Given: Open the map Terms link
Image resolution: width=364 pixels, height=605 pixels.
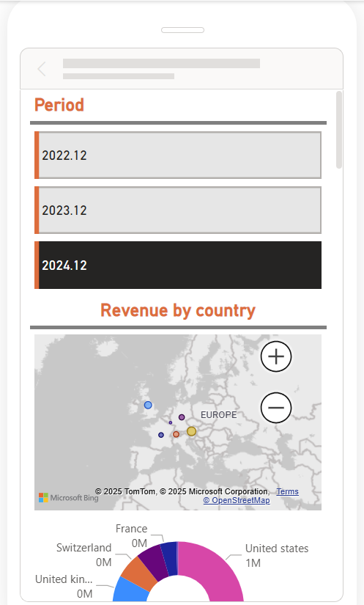Looking at the screenshot, I should [x=287, y=491].
